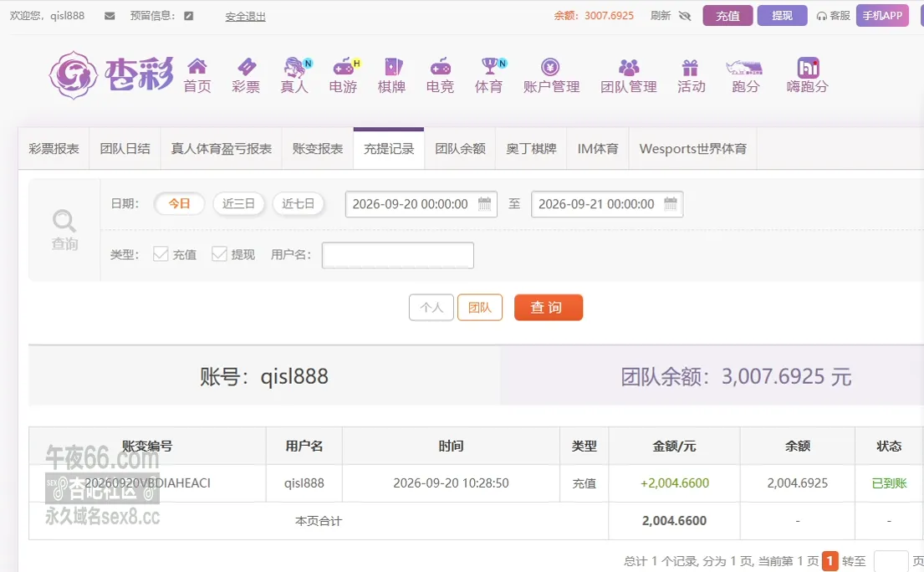Click the orange 查询 search button
The height and width of the screenshot is (572, 924).
(x=548, y=308)
